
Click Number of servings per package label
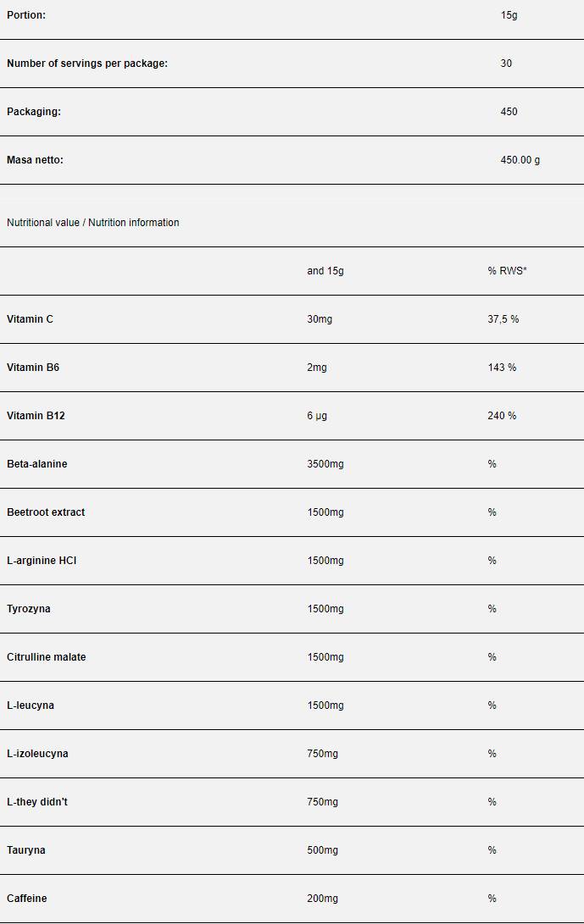87,64
